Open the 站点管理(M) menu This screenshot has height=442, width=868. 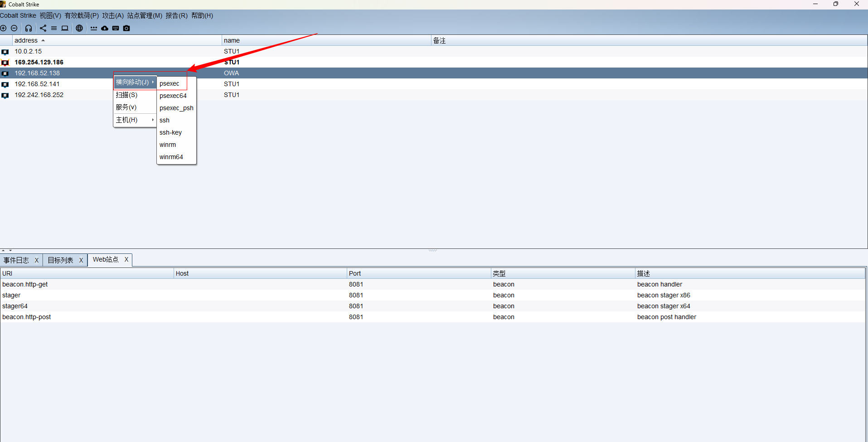[145, 15]
